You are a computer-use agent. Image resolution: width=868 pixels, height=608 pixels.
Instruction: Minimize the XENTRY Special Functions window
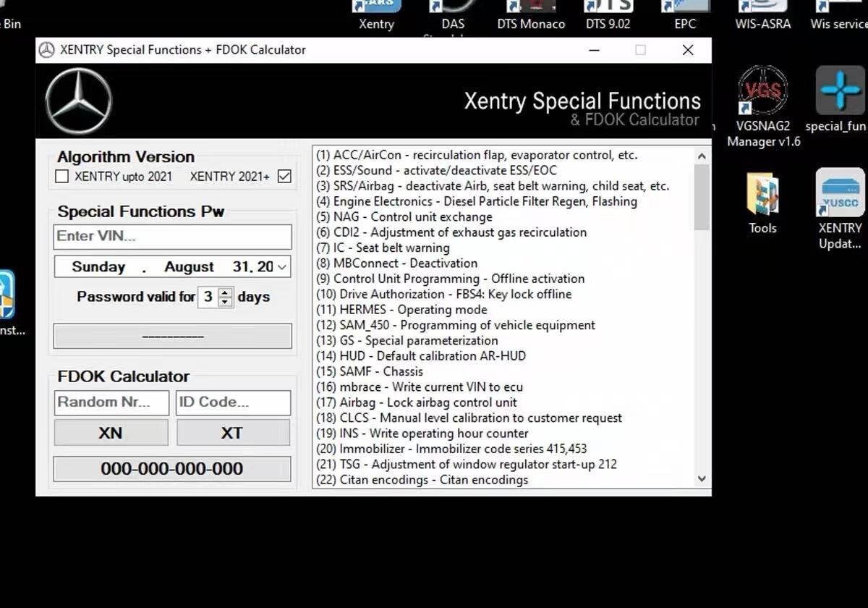tap(594, 50)
